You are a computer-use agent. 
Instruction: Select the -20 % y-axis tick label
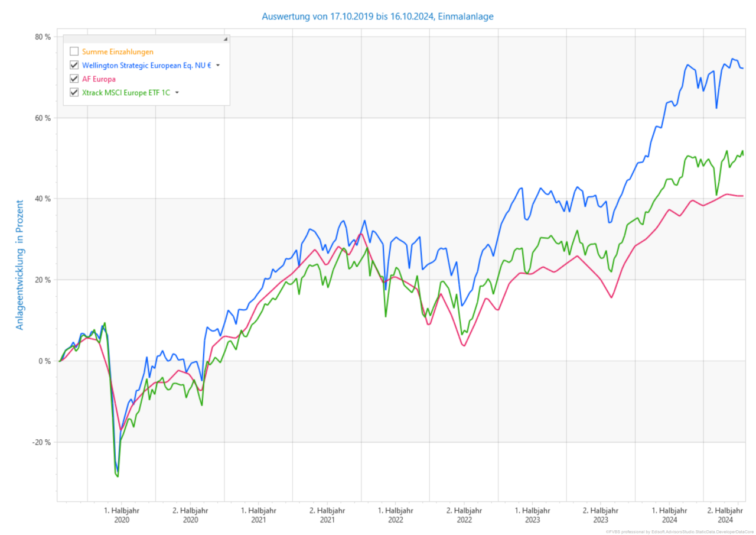[41, 442]
